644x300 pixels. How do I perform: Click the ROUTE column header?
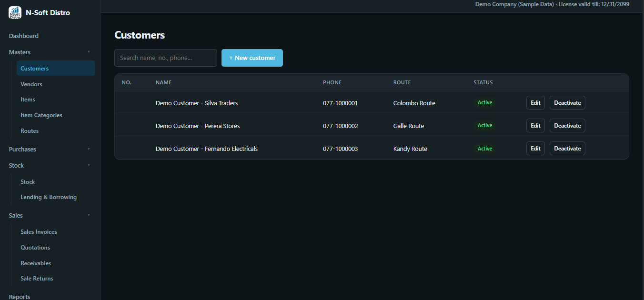click(x=402, y=82)
